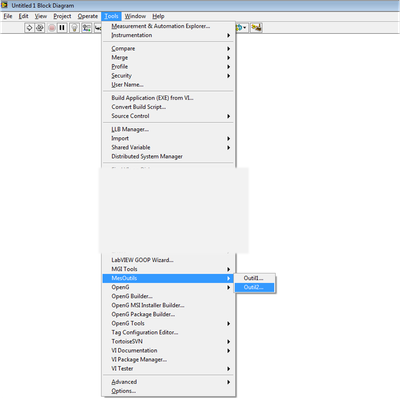Expand the Security submenu arrow
This screenshot has width=400, height=400.
(x=228, y=76)
